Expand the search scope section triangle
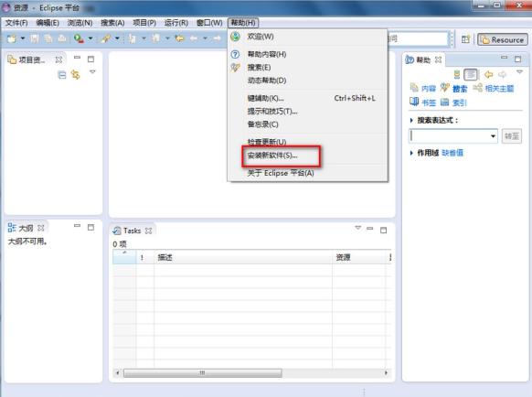Viewport: 532px width, 397px height. (411, 153)
